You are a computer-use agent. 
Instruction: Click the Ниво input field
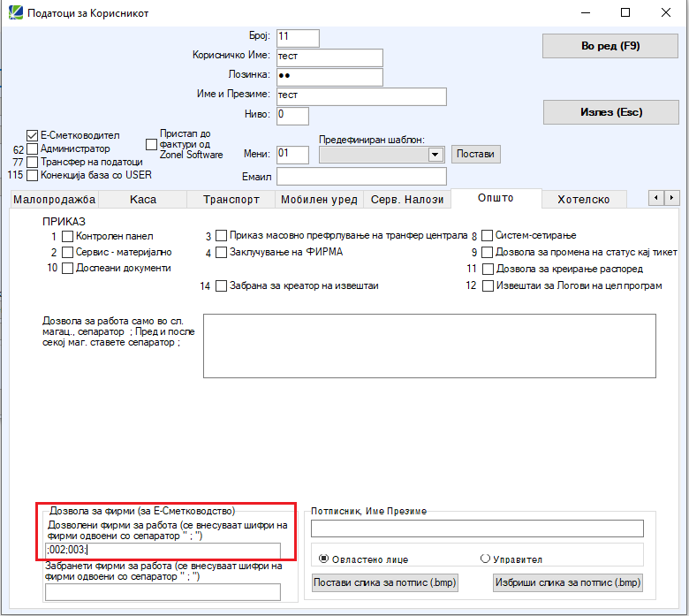pyautogui.click(x=292, y=116)
